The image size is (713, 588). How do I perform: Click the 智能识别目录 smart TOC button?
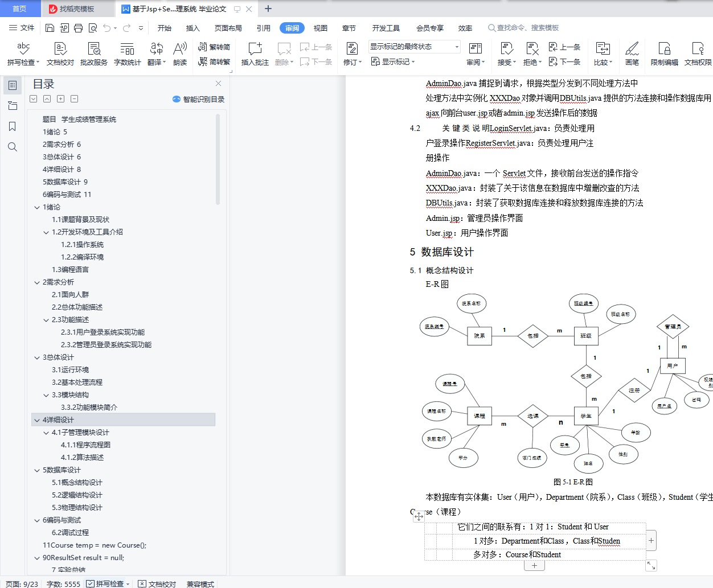198,99
